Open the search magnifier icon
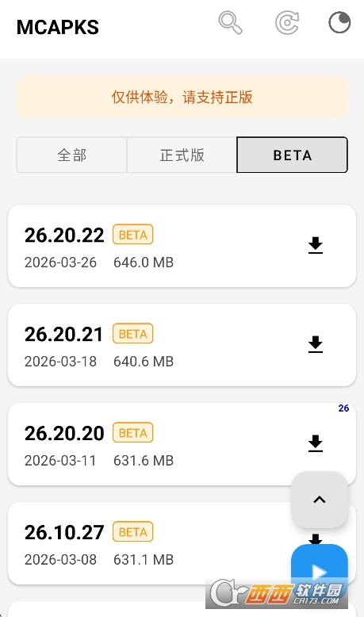Viewport: 364px width, 617px height. [230, 23]
